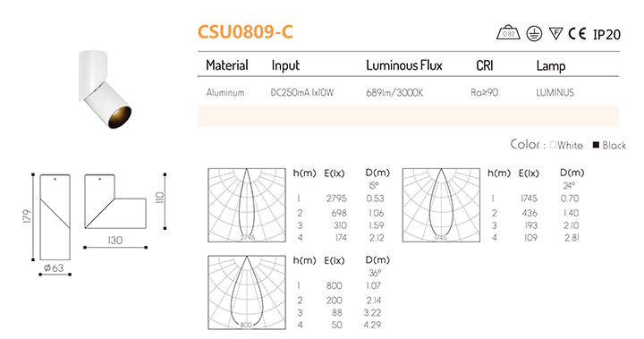Open the white spotlight product photo
644x339 pixels.
[x=105, y=88]
